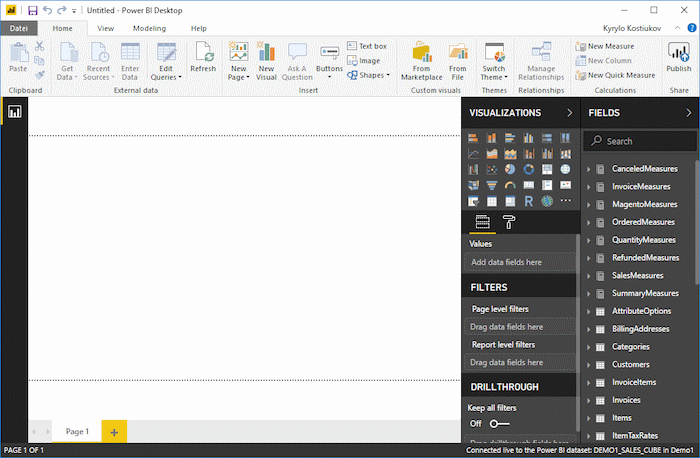The width and height of the screenshot is (700, 458).
Task: Select the map globe visual
Action: [566, 170]
